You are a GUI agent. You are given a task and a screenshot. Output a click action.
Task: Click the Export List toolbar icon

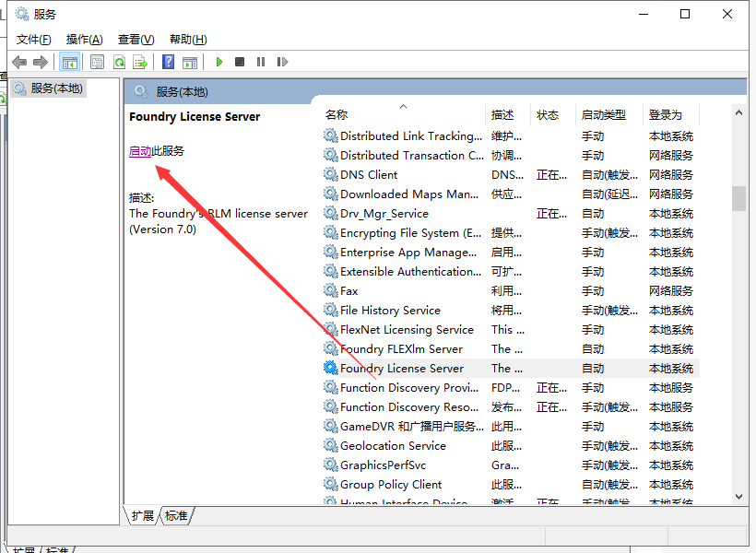coord(140,62)
